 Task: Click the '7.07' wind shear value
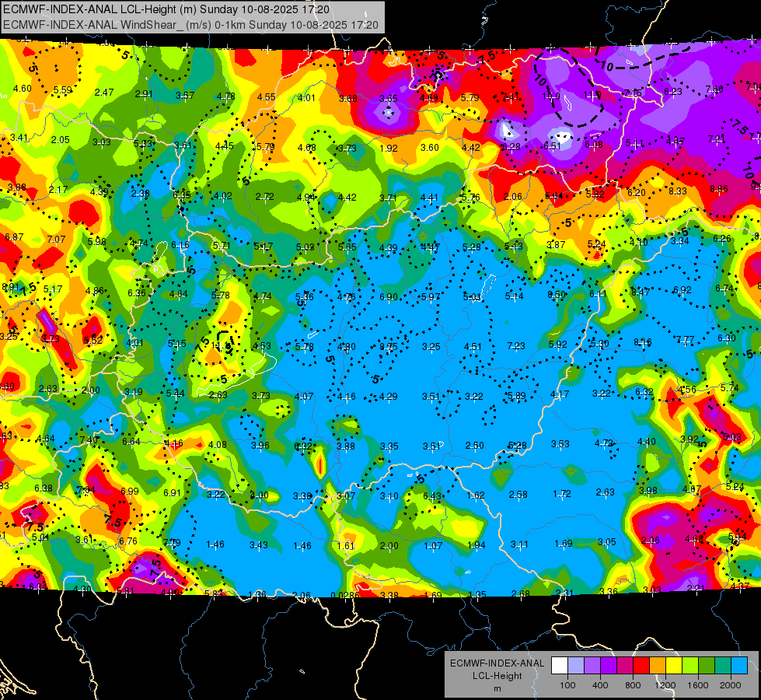[x=56, y=239]
